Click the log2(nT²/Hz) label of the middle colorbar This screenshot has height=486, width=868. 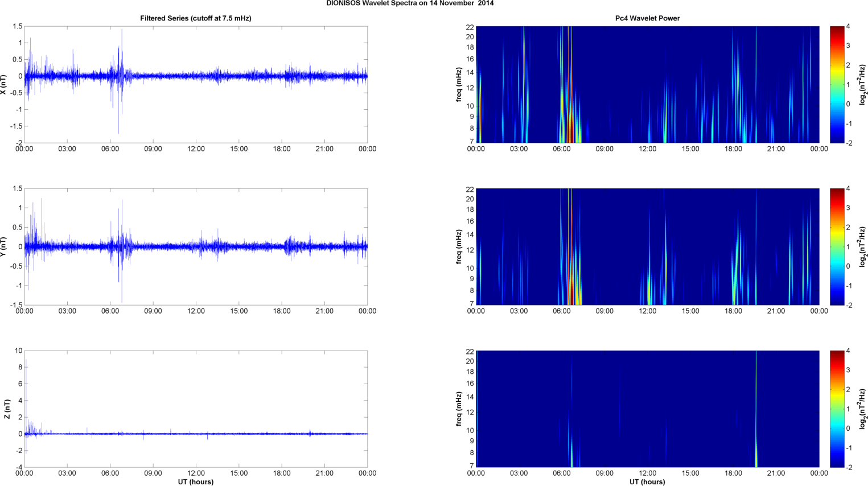[863, 246]
